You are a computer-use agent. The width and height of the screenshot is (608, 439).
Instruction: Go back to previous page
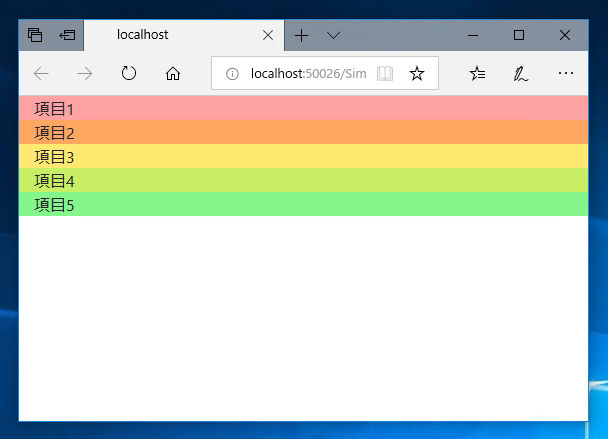41,73
